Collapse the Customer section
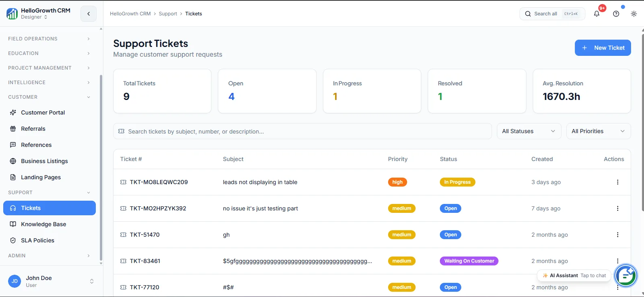644x297 pixels. click(49, 97)
